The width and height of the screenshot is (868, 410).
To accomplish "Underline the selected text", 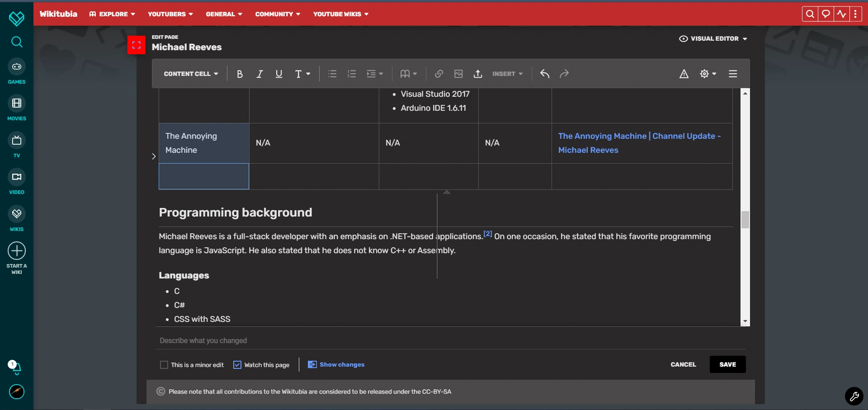I will click(278, 74).
